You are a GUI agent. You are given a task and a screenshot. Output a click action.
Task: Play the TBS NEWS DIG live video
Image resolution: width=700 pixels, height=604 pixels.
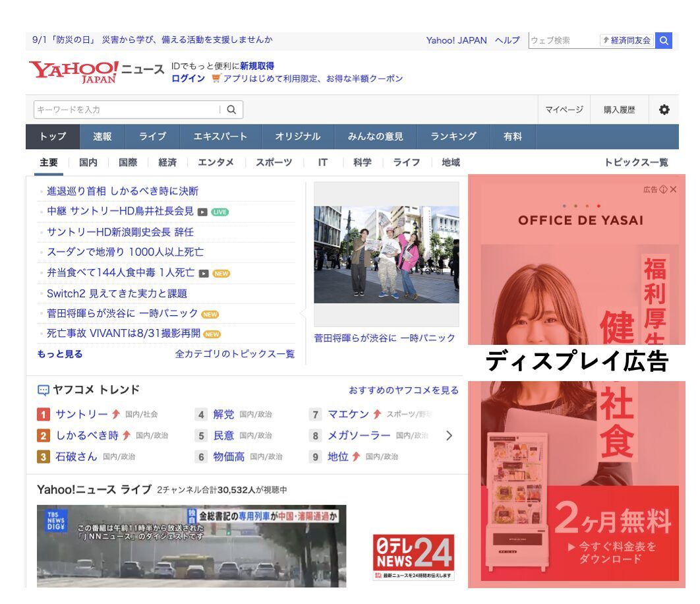(192, 546)
